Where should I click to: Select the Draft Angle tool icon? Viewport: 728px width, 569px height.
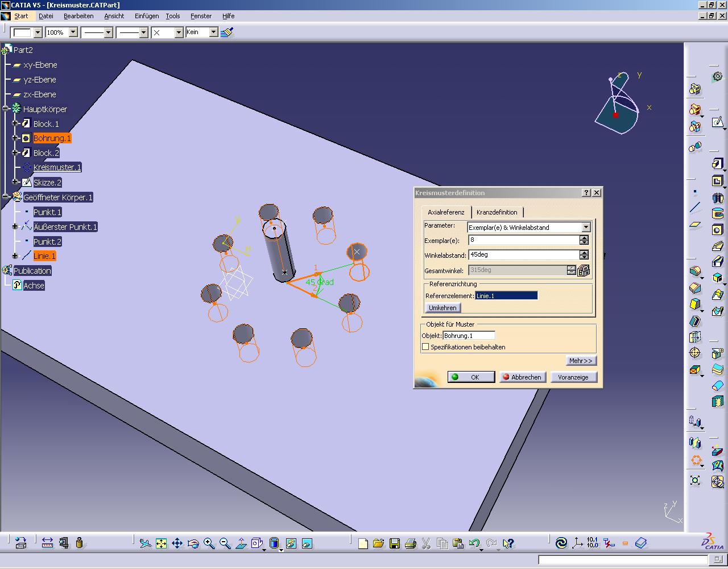tap(695, 304)
